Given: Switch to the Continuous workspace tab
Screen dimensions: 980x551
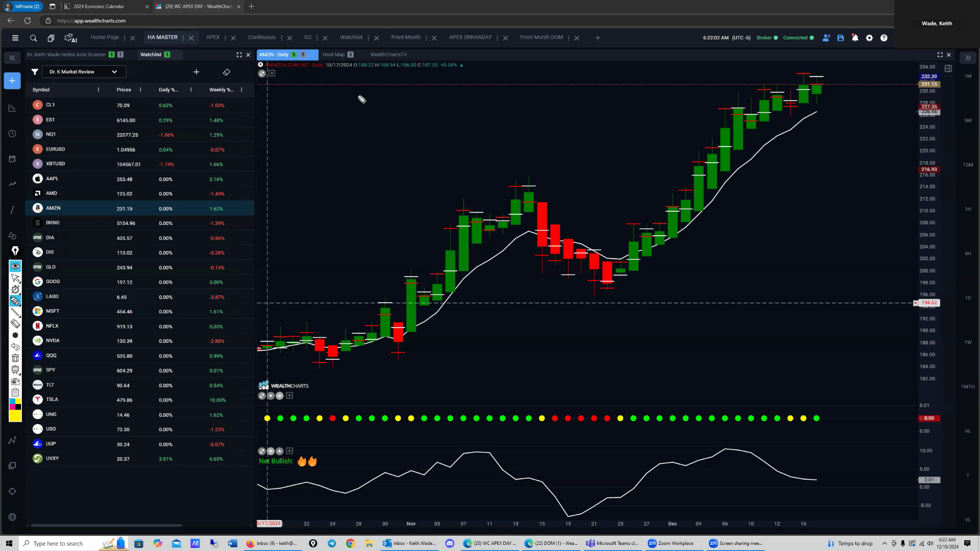Looking at the screenshot, I should pos(261,37).
